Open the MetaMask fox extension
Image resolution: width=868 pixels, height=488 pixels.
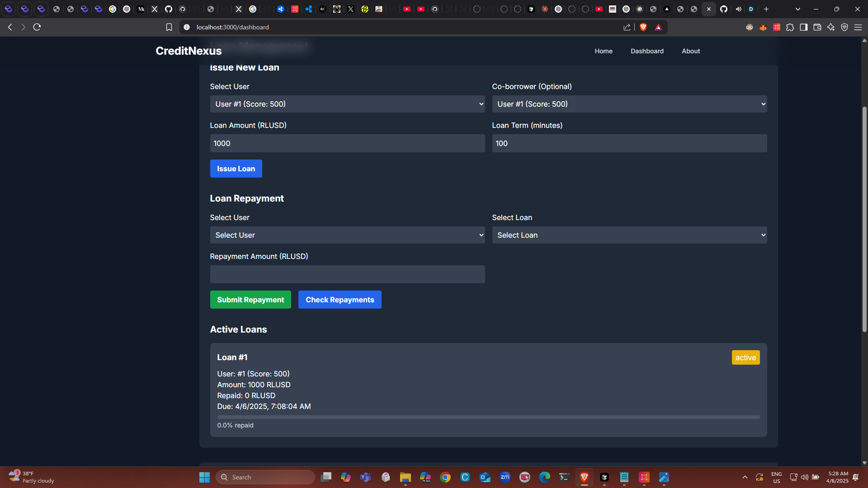click(x=763, y=27)
